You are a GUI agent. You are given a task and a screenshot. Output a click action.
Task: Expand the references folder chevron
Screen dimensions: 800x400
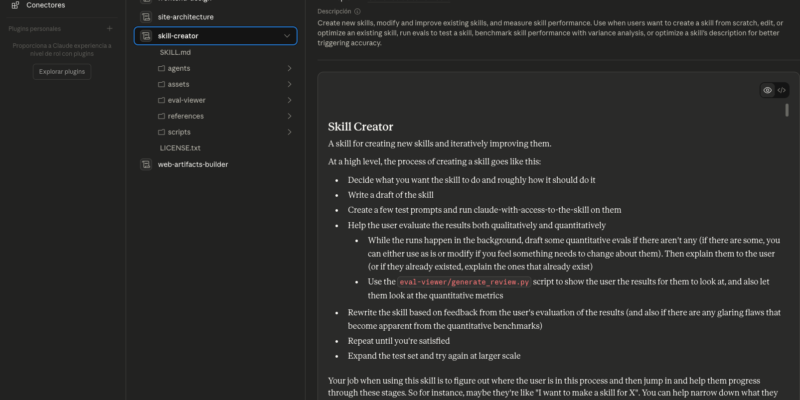(x=289, y=116)
